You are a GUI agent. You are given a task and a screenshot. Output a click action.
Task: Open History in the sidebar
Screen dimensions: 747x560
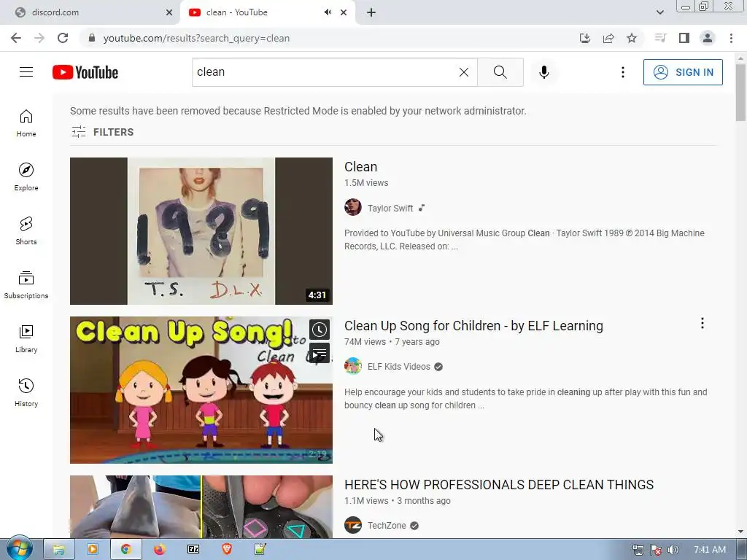tap(26, 392)
